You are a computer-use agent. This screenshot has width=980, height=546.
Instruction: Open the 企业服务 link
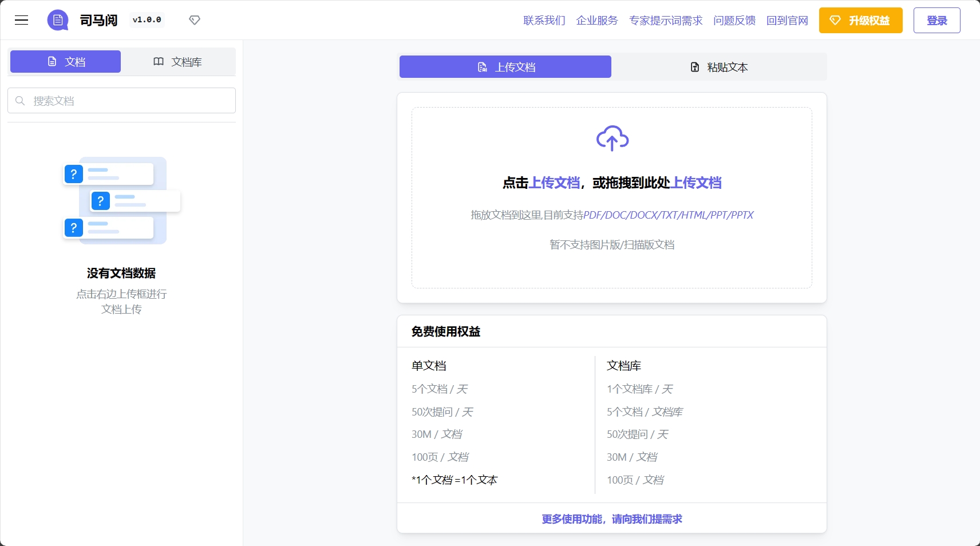597,21
